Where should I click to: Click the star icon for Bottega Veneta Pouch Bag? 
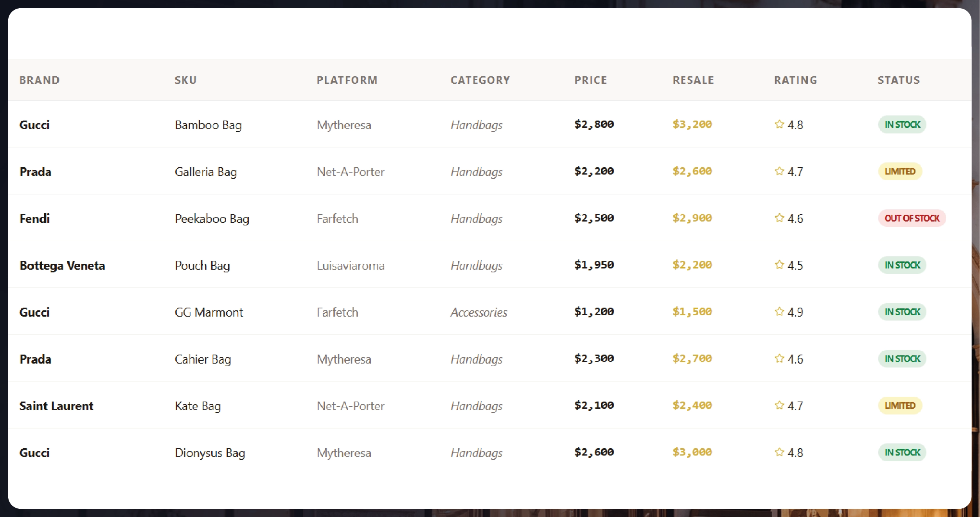pos(779,265)
